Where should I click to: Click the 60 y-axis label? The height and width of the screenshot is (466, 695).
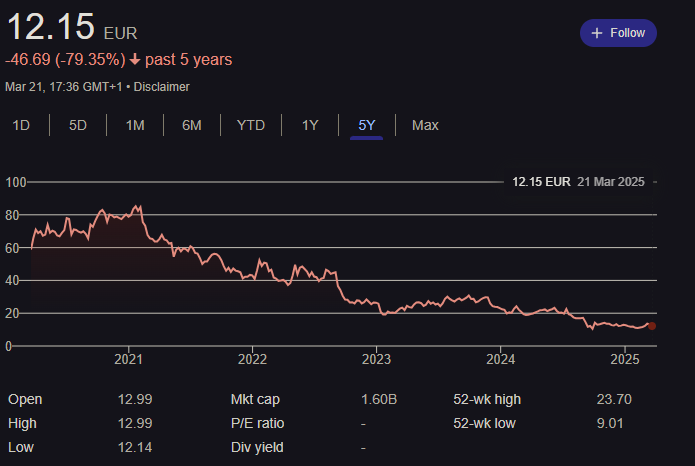(12, 248)
